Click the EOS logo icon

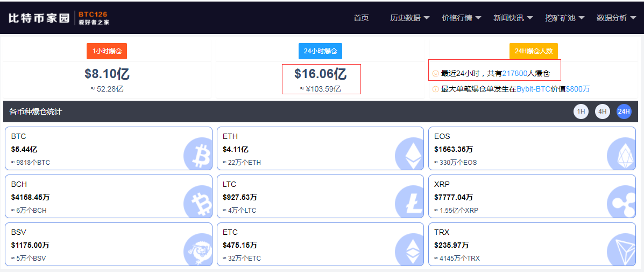point(621,154)
